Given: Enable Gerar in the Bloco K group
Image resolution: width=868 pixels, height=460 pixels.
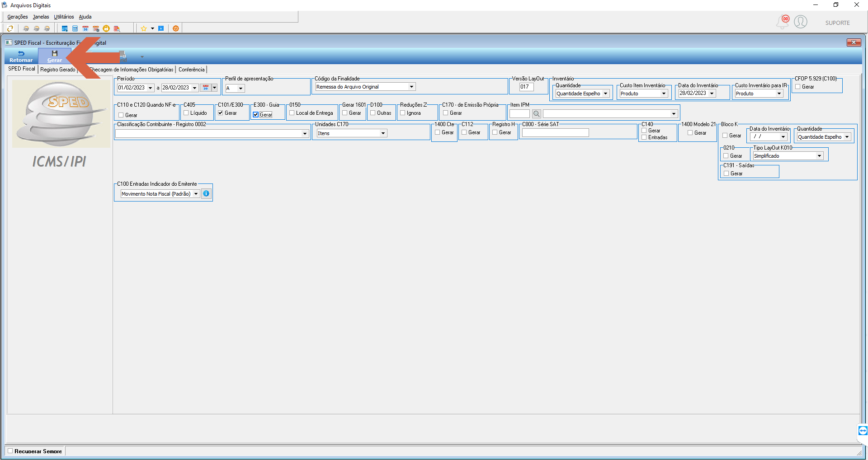Looking at the screenshot, I should click(x=725, y=136).
